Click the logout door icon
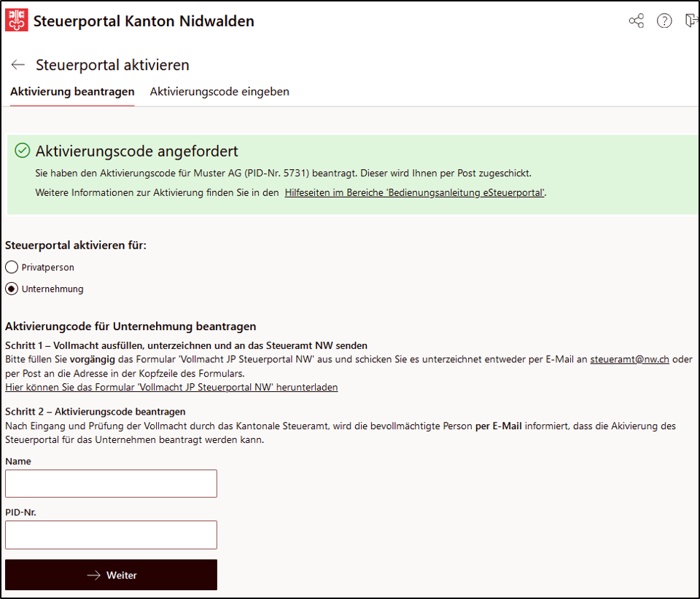Image resolution: width=700 pixels, height=599 pixels. click(691, 20)
